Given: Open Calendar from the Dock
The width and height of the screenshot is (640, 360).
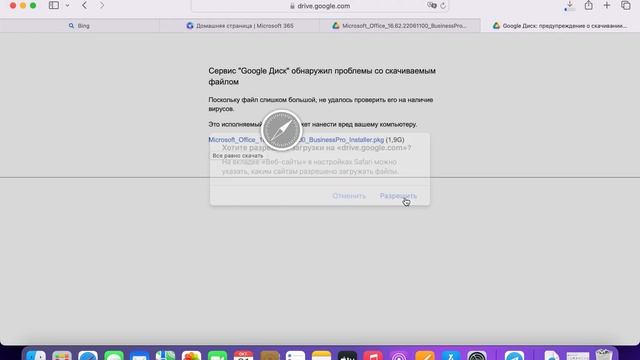Looking at the screenshot, I should (x=243, y=355).
